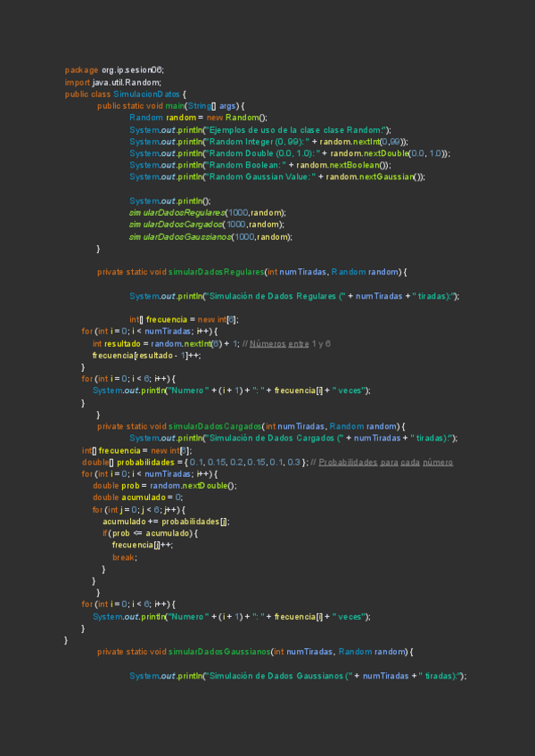Click the package org.ip.sesion06 declaration line
535x756 pixels.
[114, 70]
